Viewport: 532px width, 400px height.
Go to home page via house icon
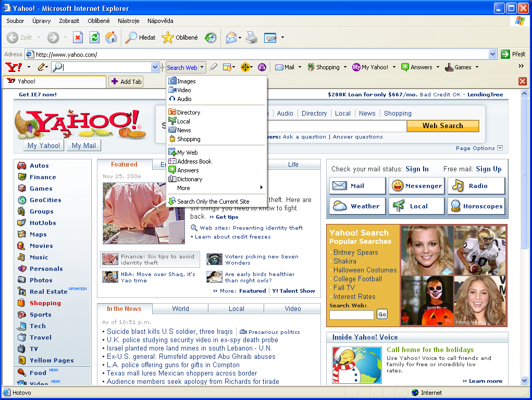click(x=111, y=37)
